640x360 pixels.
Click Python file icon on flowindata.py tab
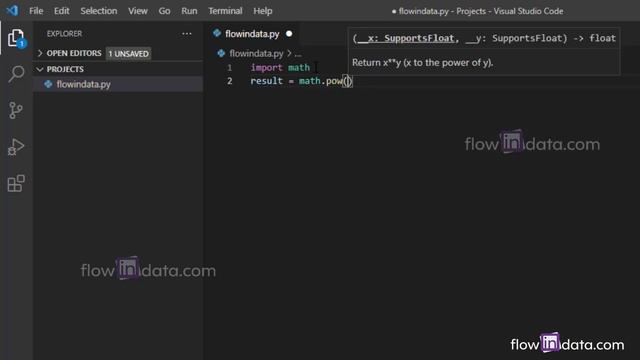click(x=217, y=33)
